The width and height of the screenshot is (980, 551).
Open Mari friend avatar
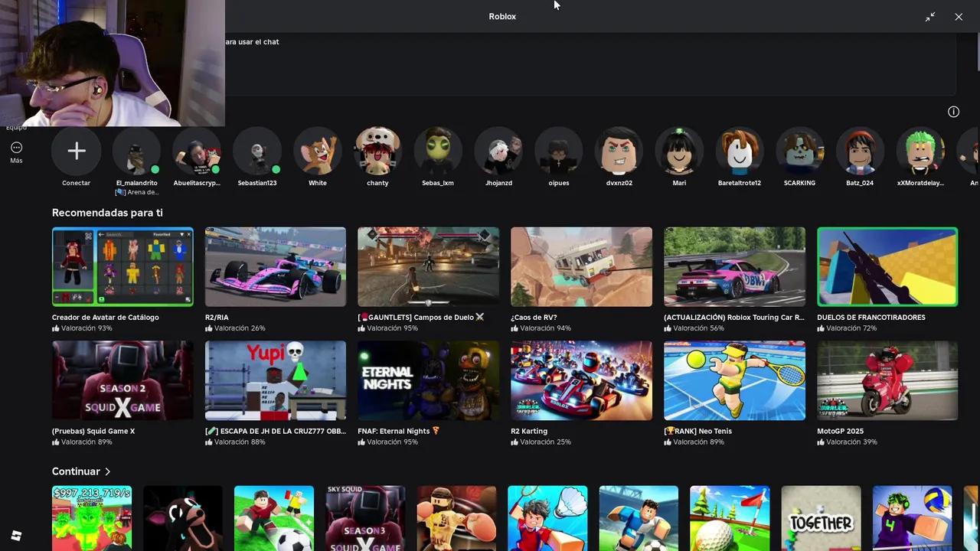[x=679, y=152]
